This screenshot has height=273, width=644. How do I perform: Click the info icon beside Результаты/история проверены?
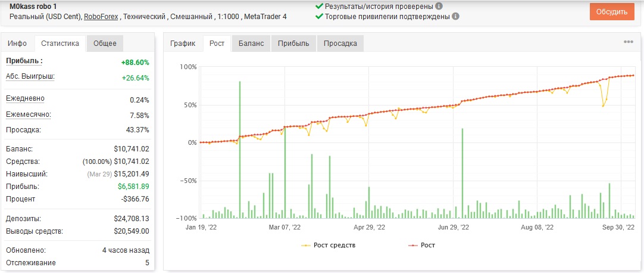point(439,6)
